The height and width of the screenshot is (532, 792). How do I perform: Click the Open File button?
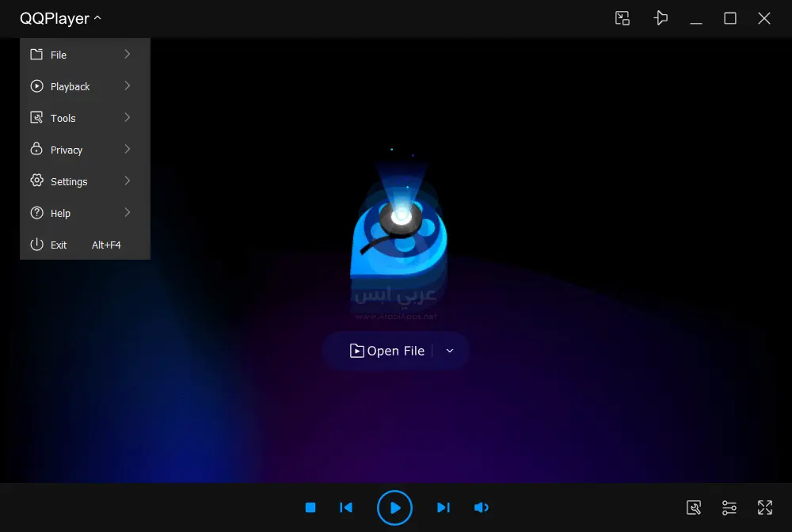click(388, 351)
